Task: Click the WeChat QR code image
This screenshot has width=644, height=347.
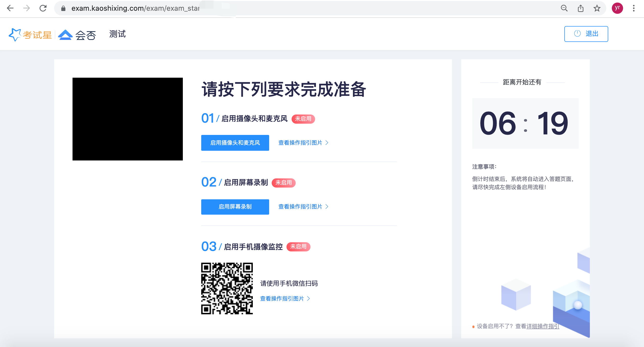Action: [x=227, y=288]
